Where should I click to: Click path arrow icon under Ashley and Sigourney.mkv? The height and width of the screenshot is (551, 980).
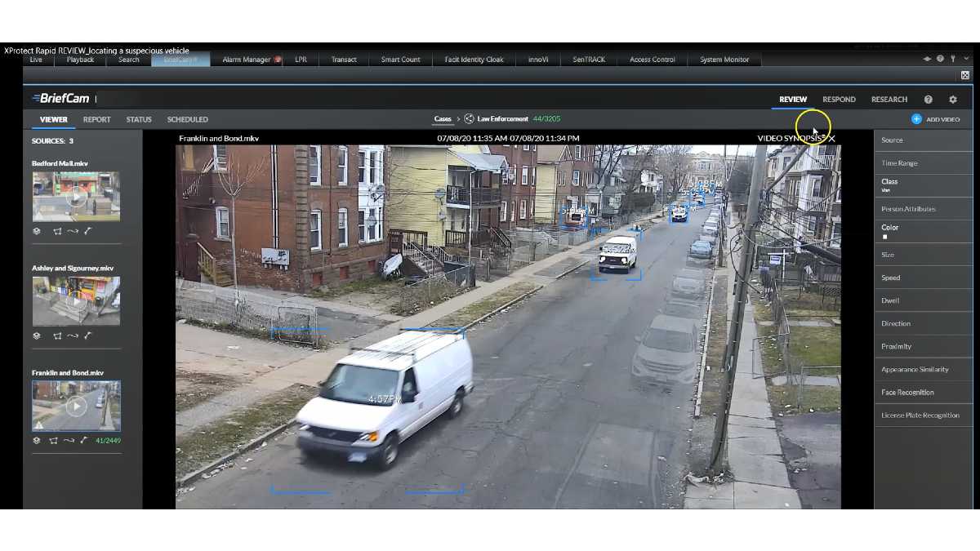(x=72, y=335)
